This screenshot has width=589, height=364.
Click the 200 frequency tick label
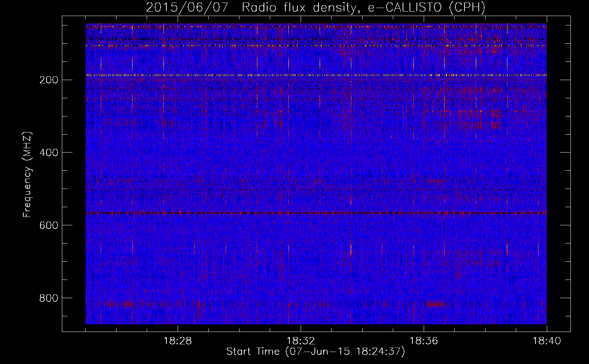(48, 80)
